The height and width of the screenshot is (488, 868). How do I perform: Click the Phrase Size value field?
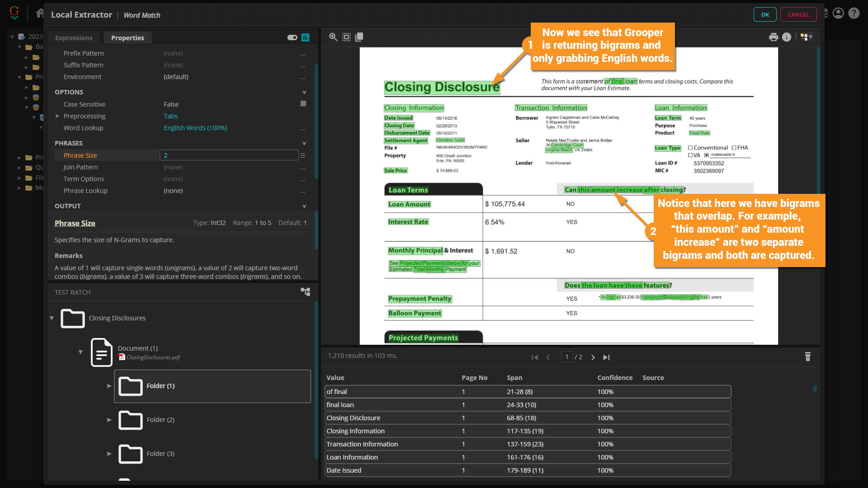coord(229,155)
